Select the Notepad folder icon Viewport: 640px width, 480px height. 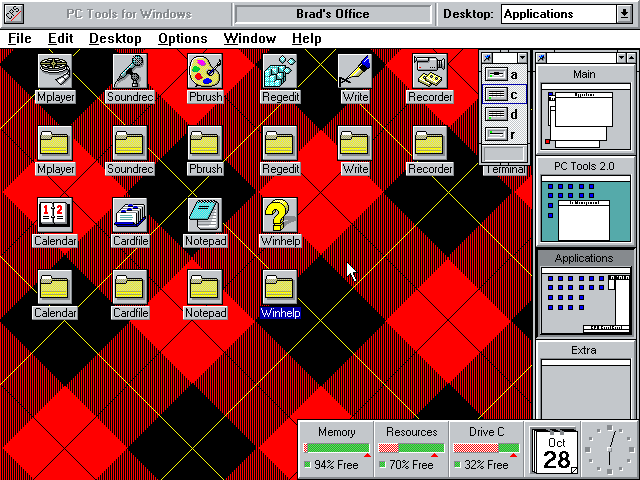tap(205, 287)
